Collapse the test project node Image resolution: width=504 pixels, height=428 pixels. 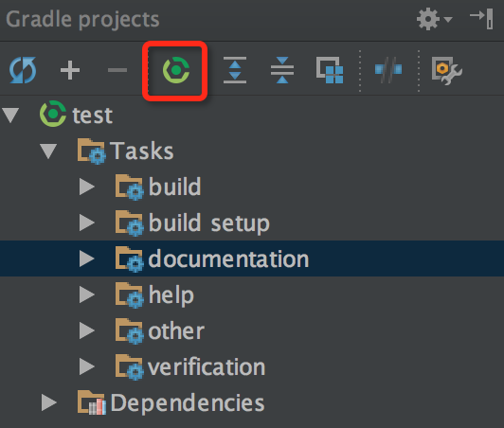(x=10, y=115)
